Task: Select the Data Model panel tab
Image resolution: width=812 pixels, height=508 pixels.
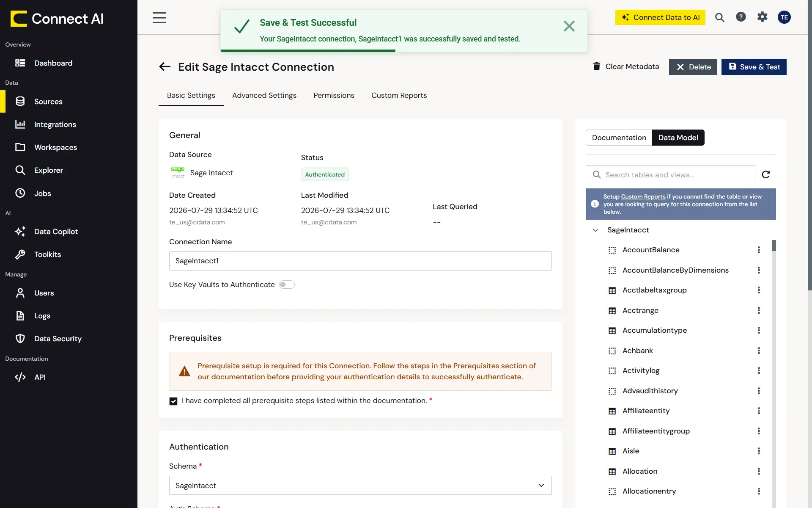Action: pos(678,138)
